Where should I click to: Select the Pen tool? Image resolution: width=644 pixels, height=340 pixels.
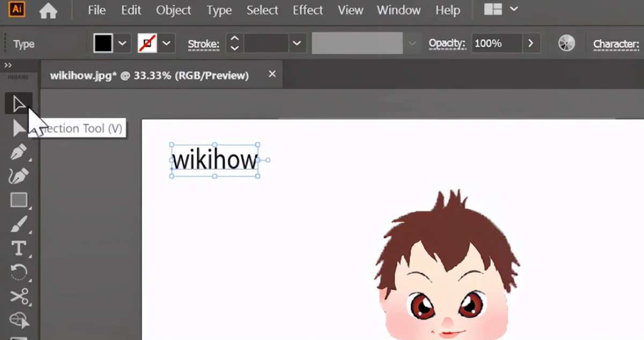point(19,152)
